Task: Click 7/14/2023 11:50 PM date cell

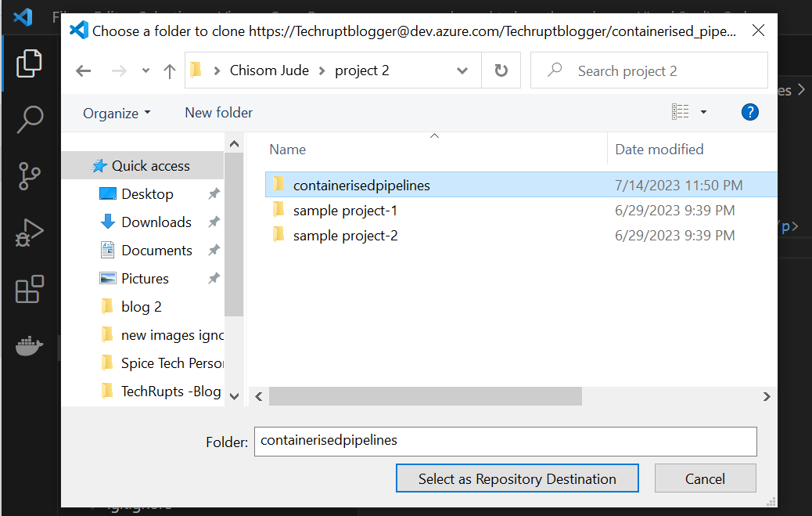Action: (678, 185)
